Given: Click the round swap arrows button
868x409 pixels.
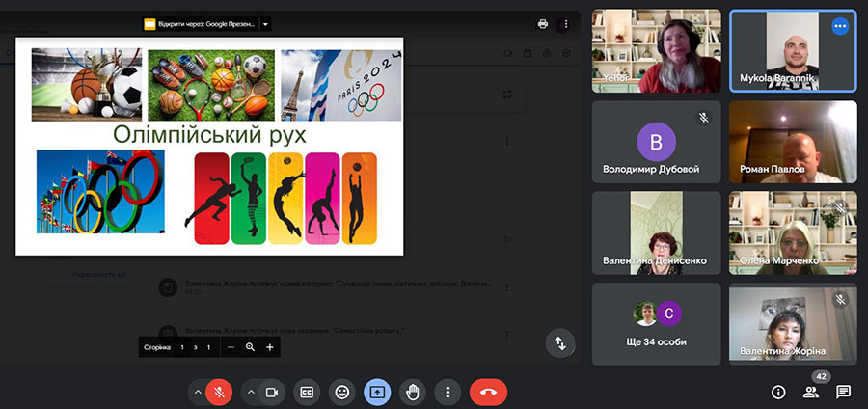Looking at the screenshot, I should pos(560,343).
